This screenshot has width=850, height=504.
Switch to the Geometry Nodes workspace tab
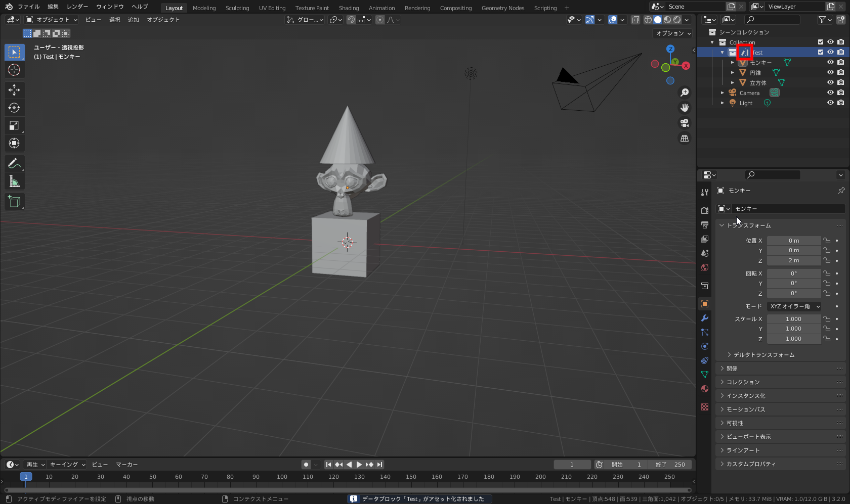(x=503, y=8)
